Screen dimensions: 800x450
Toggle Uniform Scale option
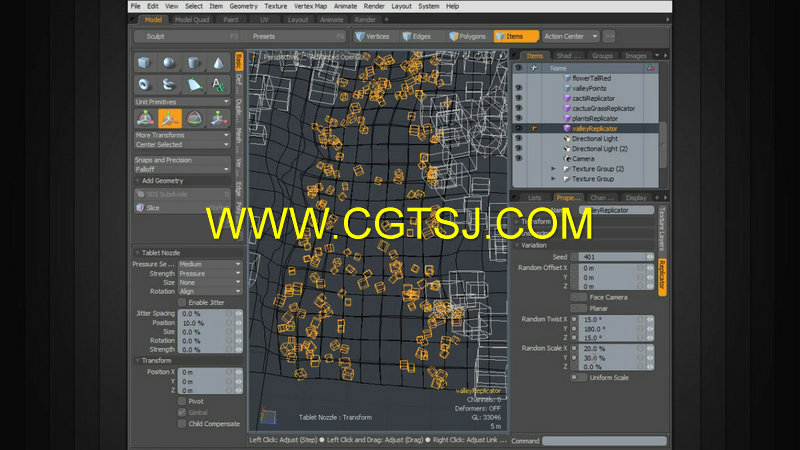point(578,378)
